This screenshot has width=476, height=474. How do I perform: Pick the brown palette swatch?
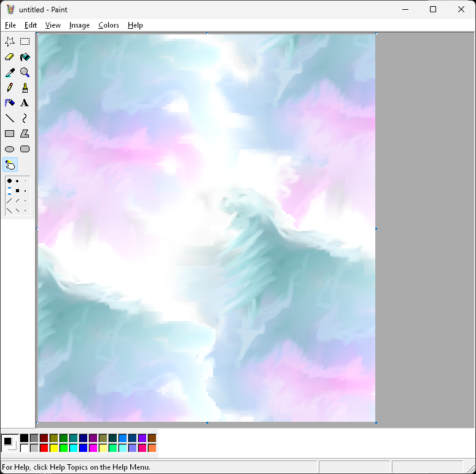(152, 438)
